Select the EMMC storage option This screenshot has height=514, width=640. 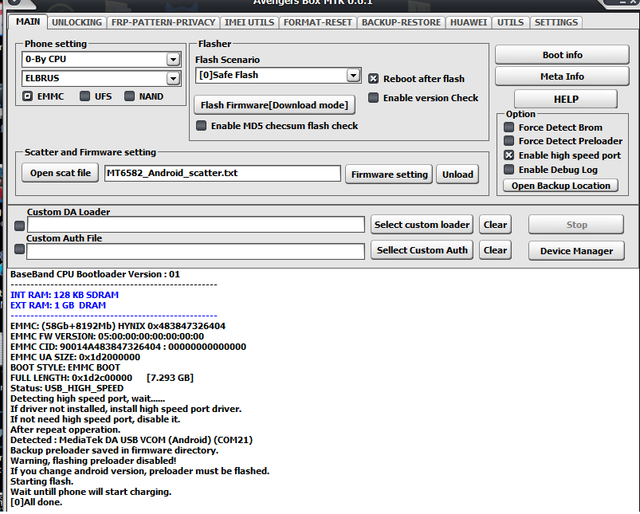coord(27,96)
